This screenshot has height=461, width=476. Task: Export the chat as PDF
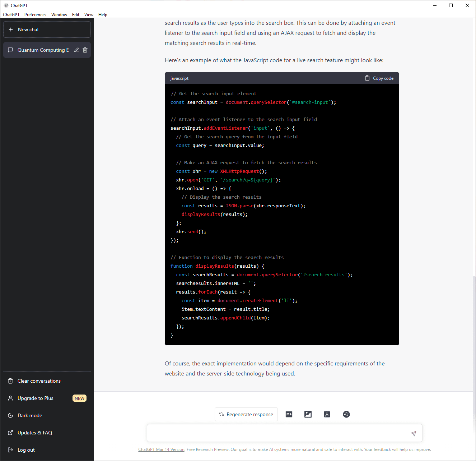tap(327, 414)
